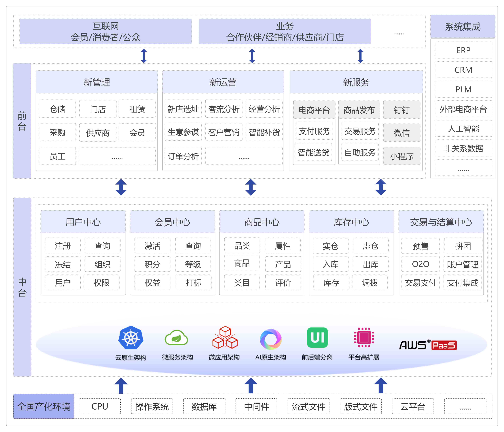Click the 微服务架构 green cloud icon
Viewport: 504px width, 432px height.
[x=176, y=338]
